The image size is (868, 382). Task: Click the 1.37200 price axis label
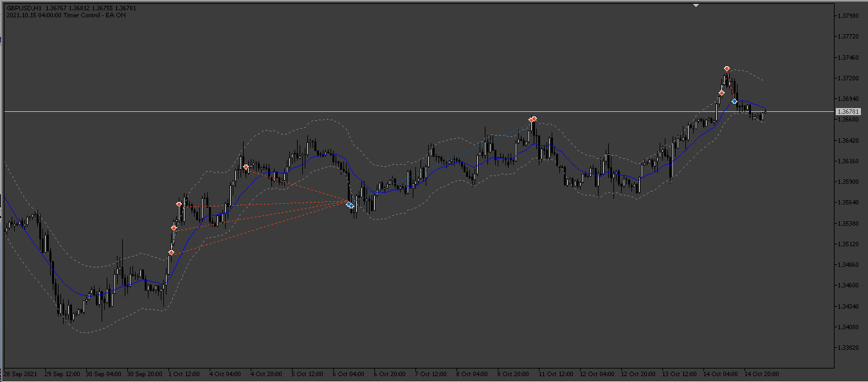849,78
